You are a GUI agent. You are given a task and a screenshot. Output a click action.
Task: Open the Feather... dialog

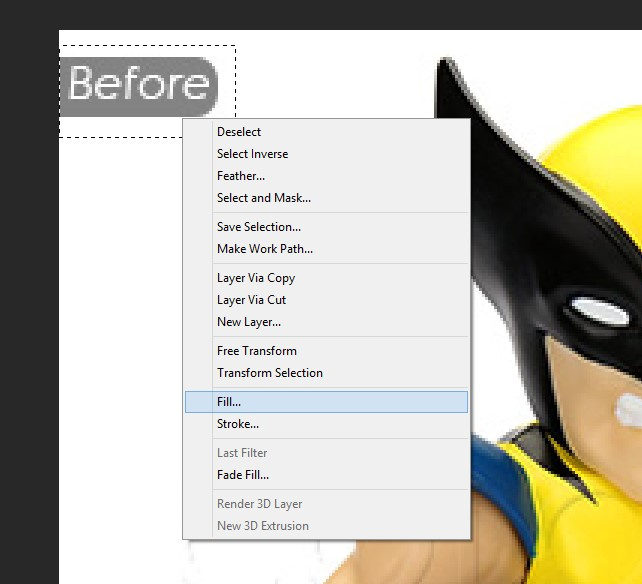tap(241, 176)
